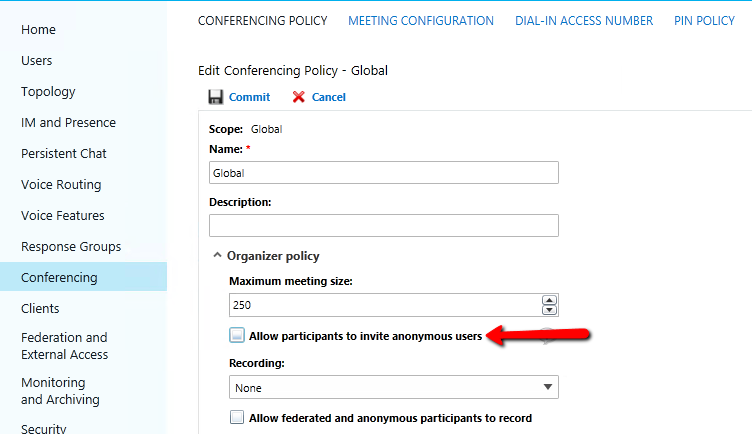
Task: Collapse the Organizer policy section
Action: point(217,256)
